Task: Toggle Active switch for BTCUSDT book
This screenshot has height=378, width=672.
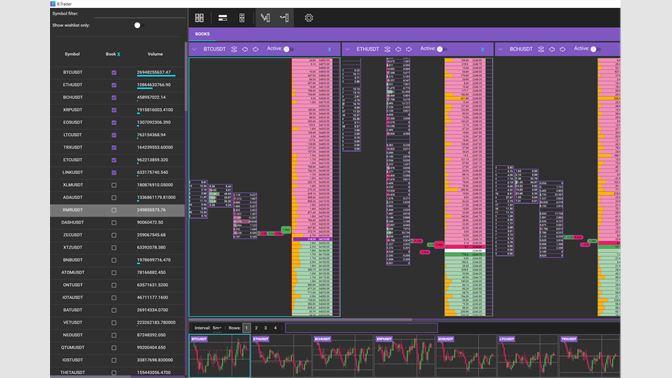Action: (288, 49)
